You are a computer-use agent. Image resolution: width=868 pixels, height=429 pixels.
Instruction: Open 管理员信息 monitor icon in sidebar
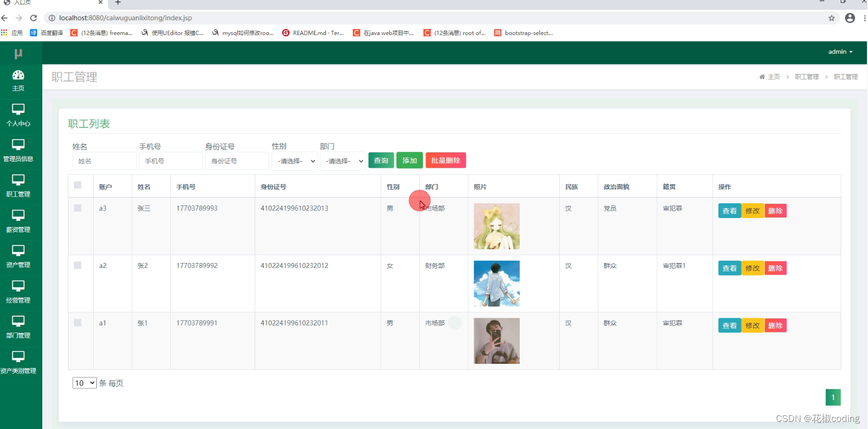point(18,145)
